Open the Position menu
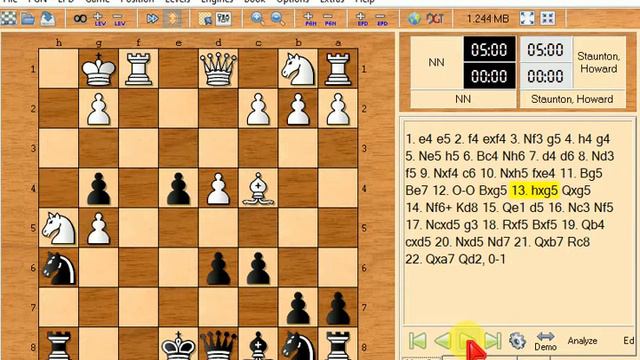 coord(137,2)
